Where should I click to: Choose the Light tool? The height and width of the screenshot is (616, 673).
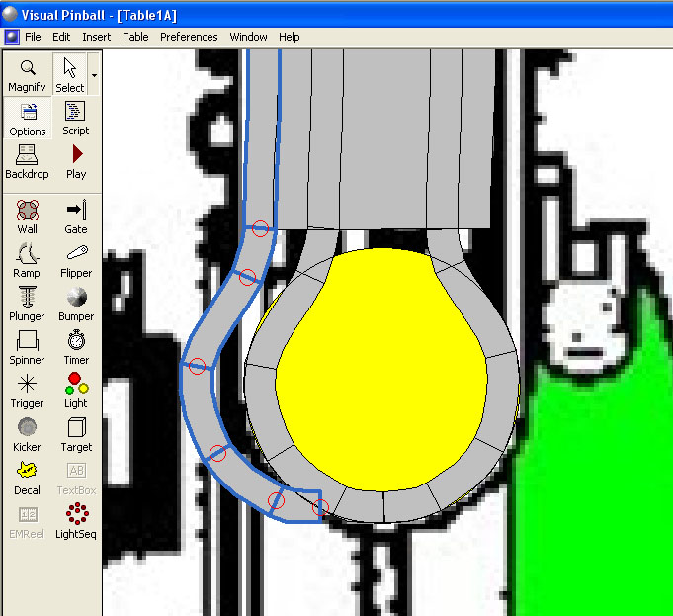coord(76,391)
